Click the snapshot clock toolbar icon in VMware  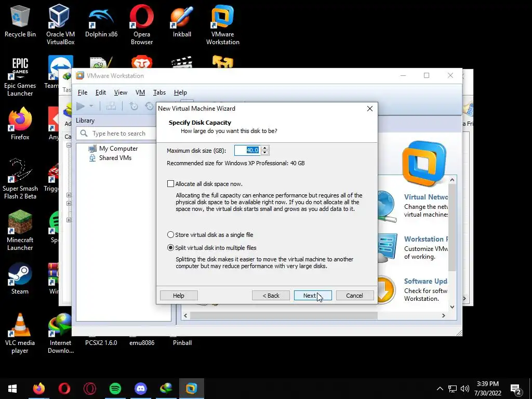point(134,106)
